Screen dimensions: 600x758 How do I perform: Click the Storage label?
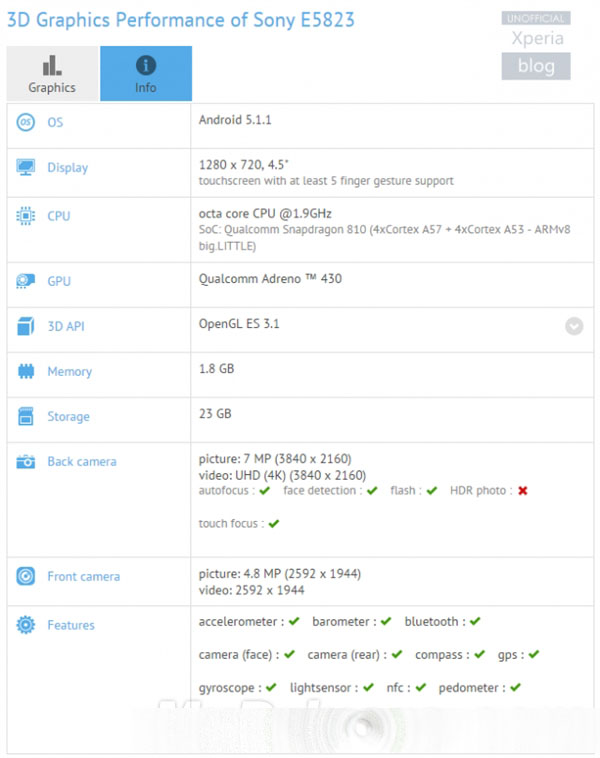(68, 417)
